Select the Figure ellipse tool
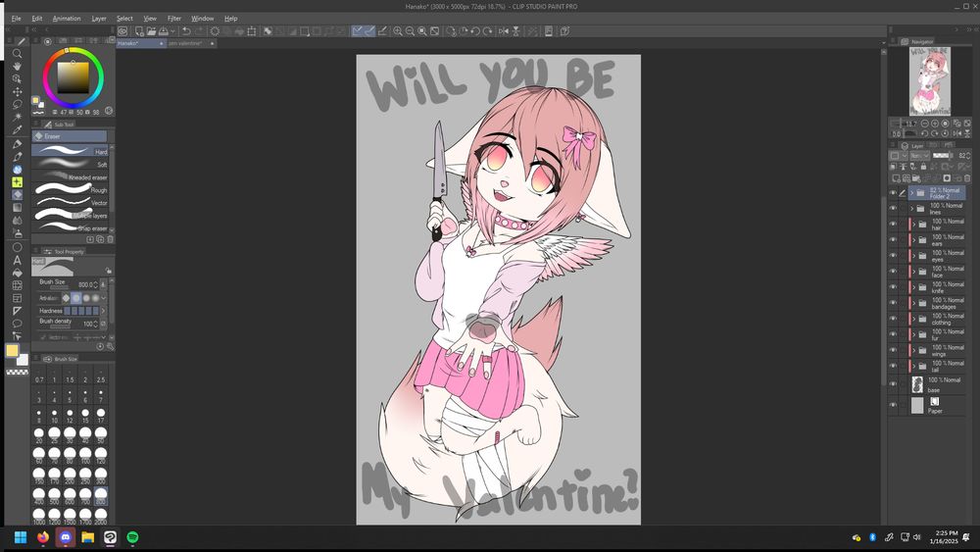The width and height of the screenshot is (980, 552). 17,247
